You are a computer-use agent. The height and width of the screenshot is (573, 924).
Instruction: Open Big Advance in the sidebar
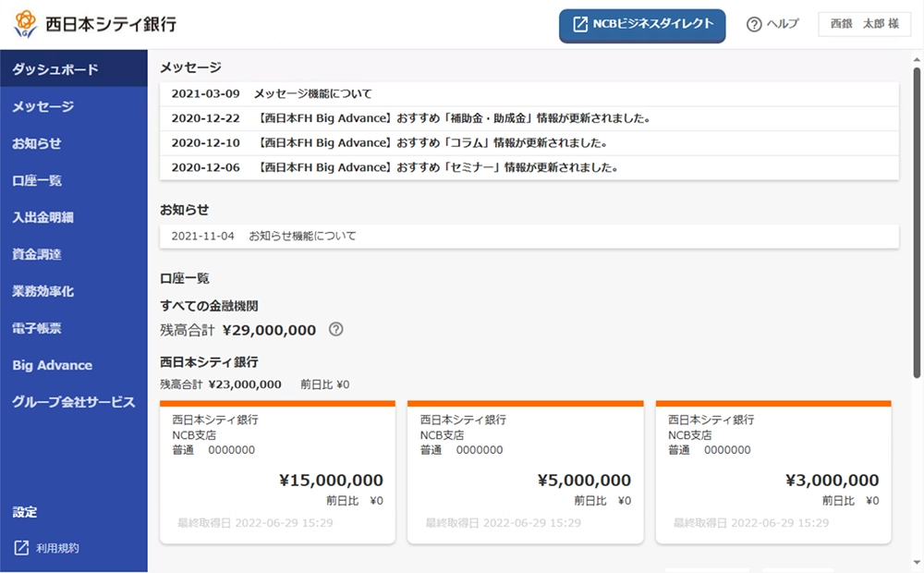point(74,365)
